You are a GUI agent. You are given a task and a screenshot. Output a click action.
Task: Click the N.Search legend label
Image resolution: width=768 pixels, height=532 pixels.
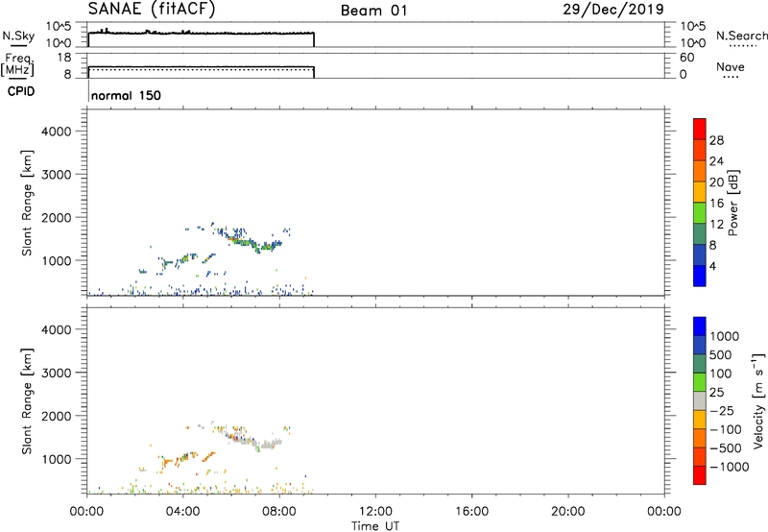click(741, 36)
